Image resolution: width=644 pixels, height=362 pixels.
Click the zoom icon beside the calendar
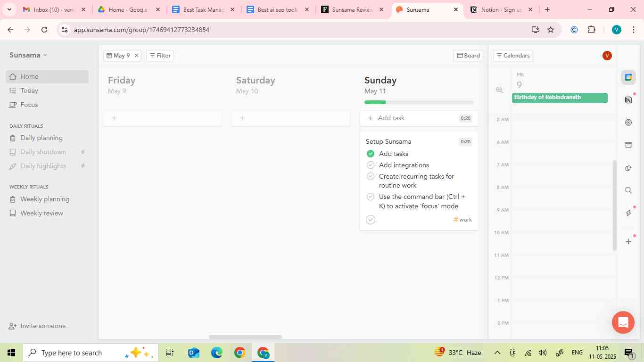pyautogui.click(x=499, y=90)
